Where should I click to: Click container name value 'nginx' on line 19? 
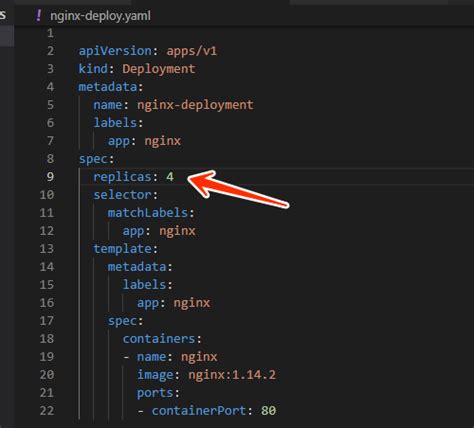pos(199,357)
